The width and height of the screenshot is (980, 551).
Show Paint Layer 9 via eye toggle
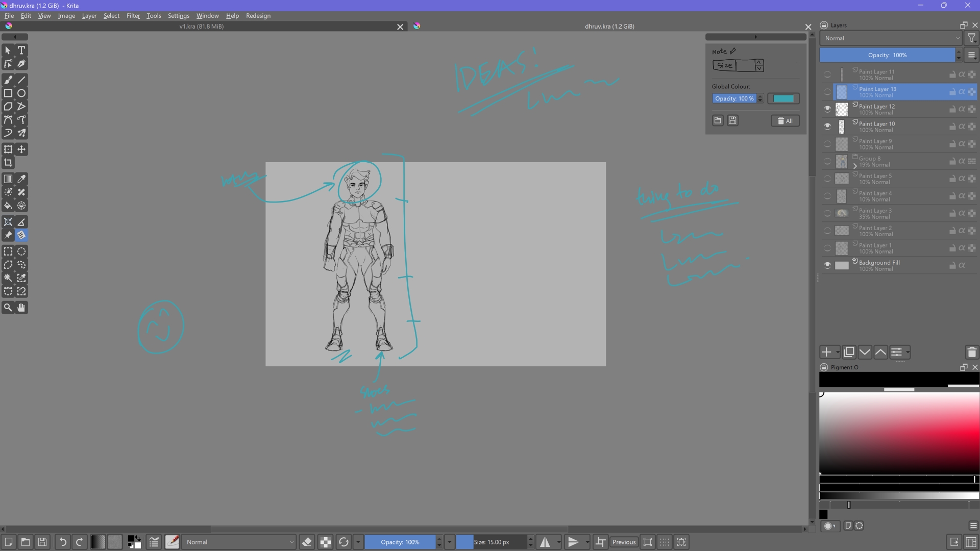coord(827,144)
